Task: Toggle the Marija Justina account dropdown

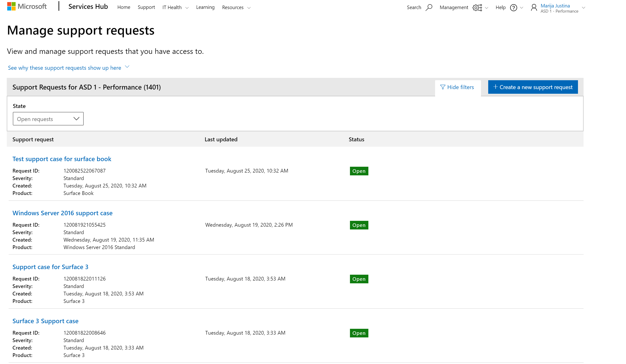Action: (585, 8)
